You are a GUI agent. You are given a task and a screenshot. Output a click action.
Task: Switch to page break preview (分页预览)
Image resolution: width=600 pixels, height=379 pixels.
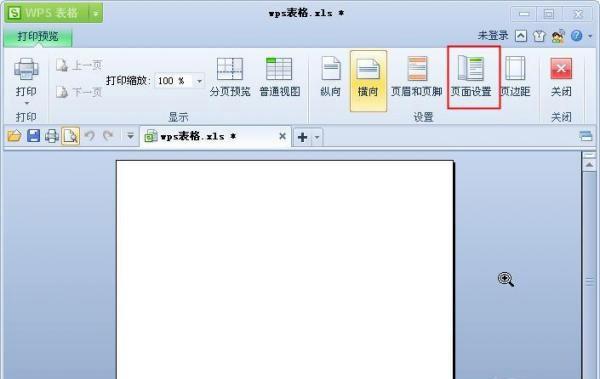point(230,77)
